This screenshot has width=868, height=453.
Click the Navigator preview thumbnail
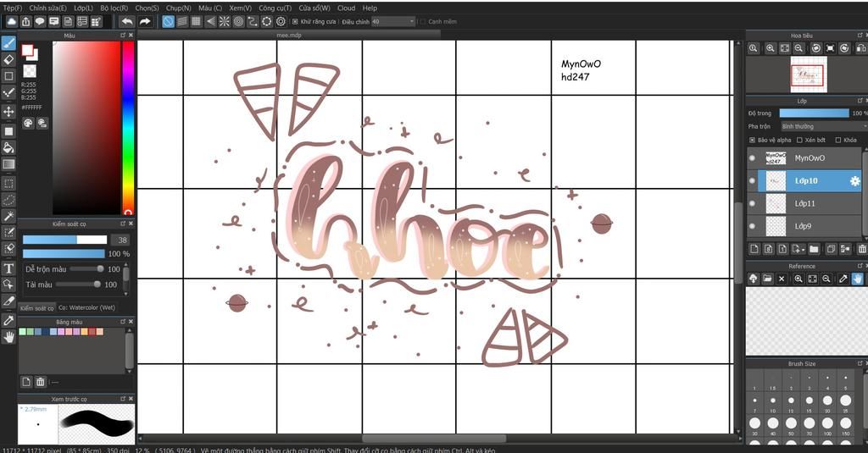808,75
